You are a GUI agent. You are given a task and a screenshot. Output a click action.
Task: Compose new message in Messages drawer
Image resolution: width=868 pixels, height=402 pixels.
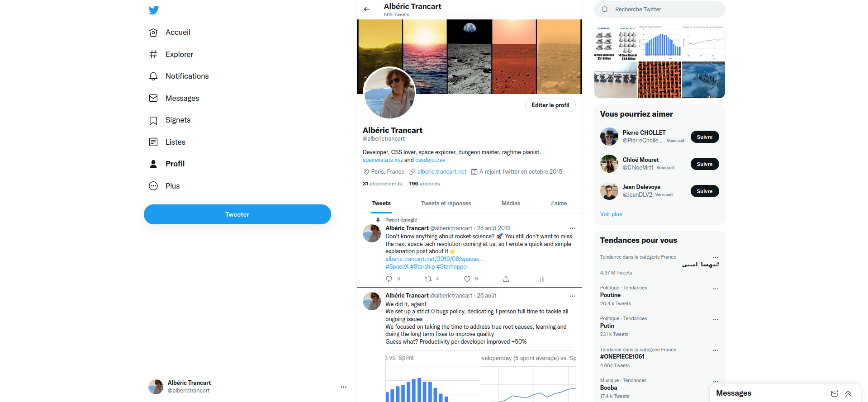835,393
